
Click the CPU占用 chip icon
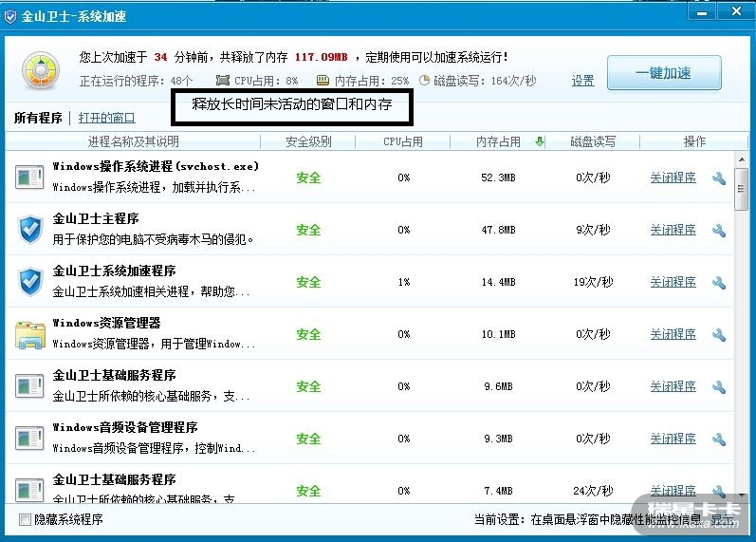[x=223, y=80]
